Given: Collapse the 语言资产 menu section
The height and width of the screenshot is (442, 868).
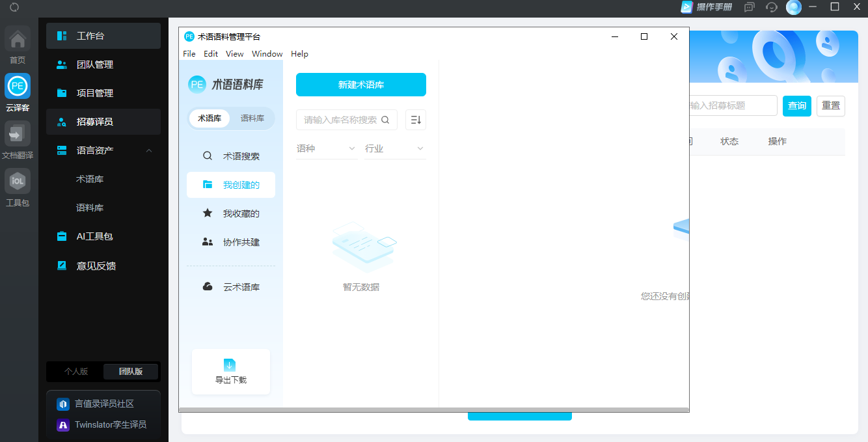Looking at the screenshot, I should [x=149, y=150].
